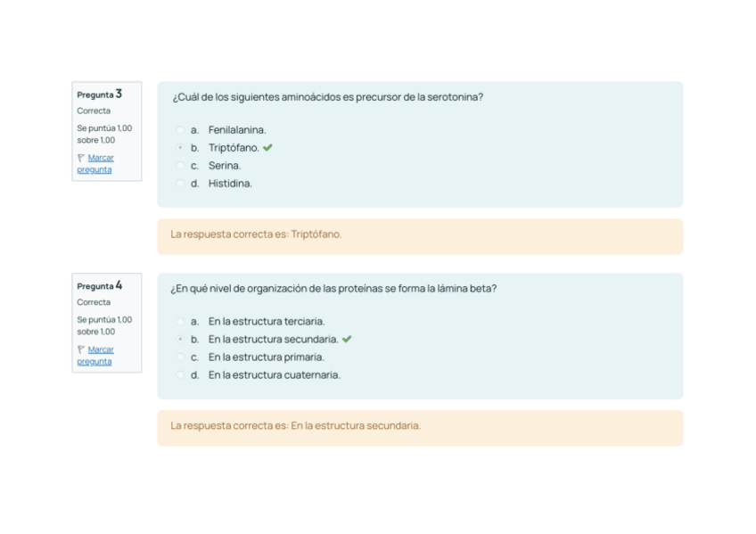Click the flag icon in Pregunta 3
The image size is (756, 534).
(x=81, y=159)
